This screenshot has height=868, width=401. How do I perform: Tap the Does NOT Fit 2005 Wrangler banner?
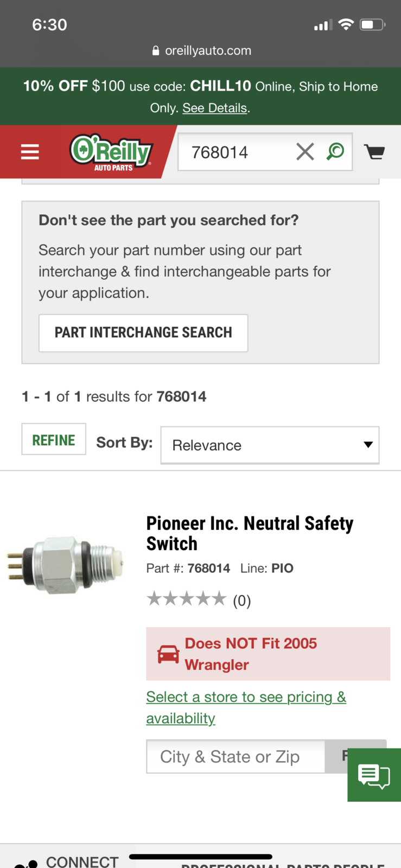pos(268,654)
